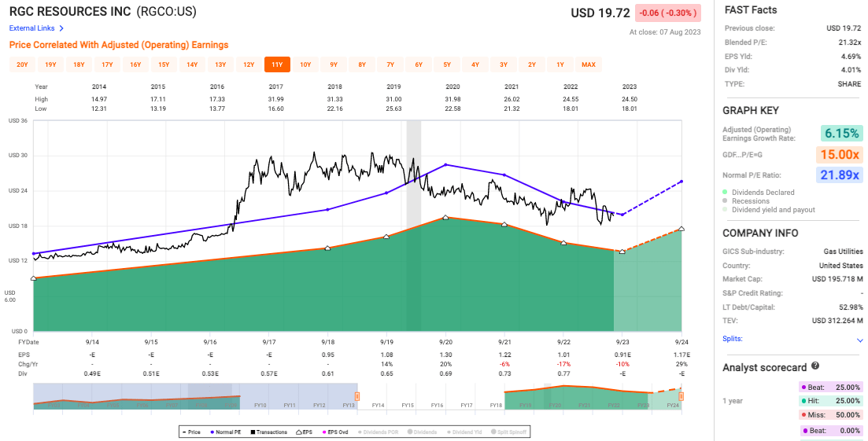This screenshot has width=868, height=441.
Task: Open the External Links arrow icon
Action: tap(61, 28)
